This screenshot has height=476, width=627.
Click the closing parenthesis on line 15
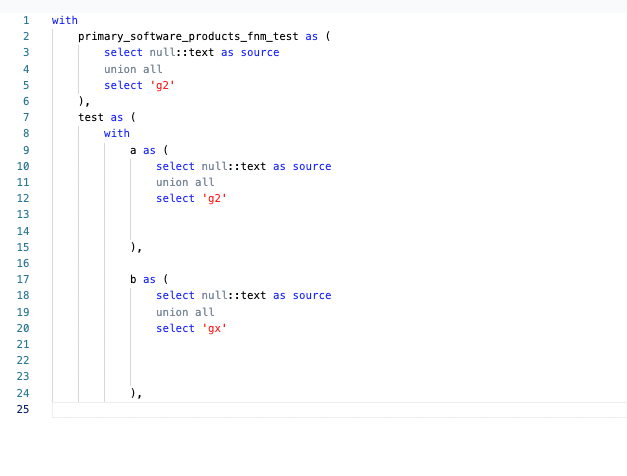point(133,247)
